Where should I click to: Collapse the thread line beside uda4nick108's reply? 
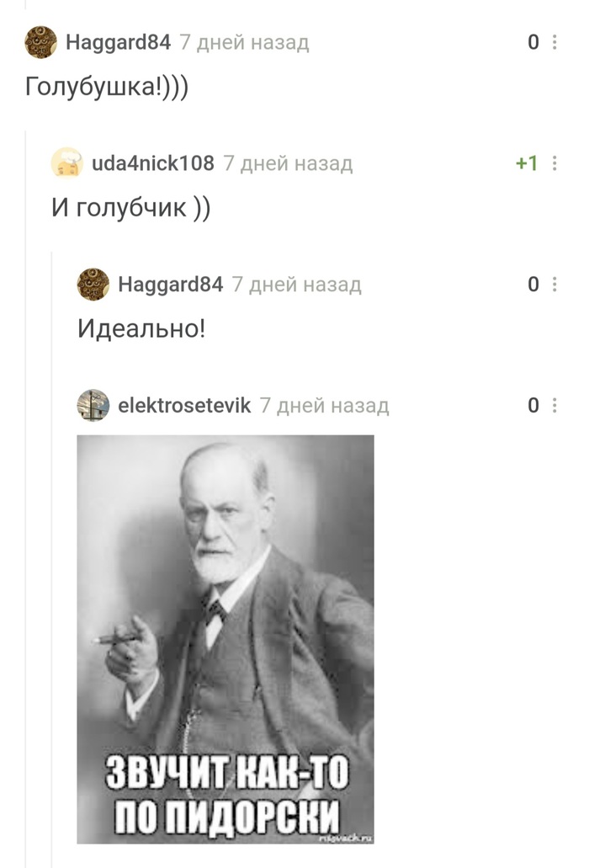point(25,498)
